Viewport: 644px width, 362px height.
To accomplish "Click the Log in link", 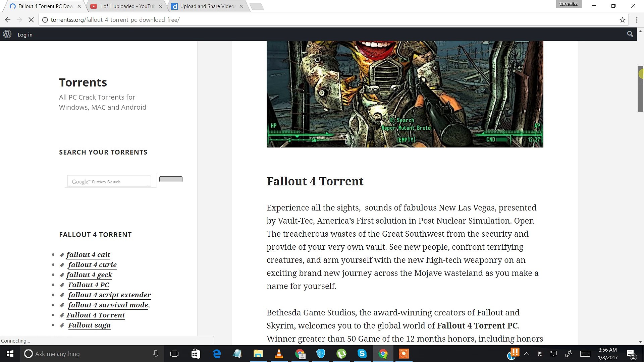I will pyautogui.click(x=25, y=35).
